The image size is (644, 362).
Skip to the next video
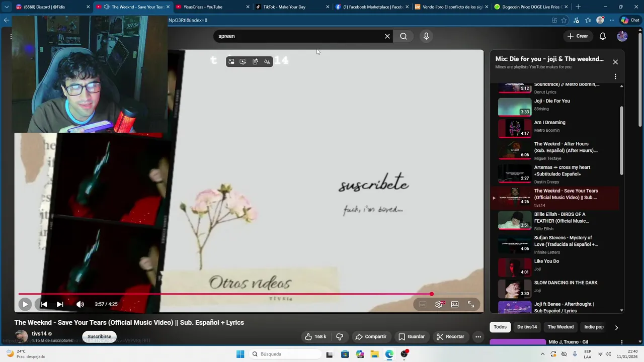pyautogui.click(x=60, y=304)
